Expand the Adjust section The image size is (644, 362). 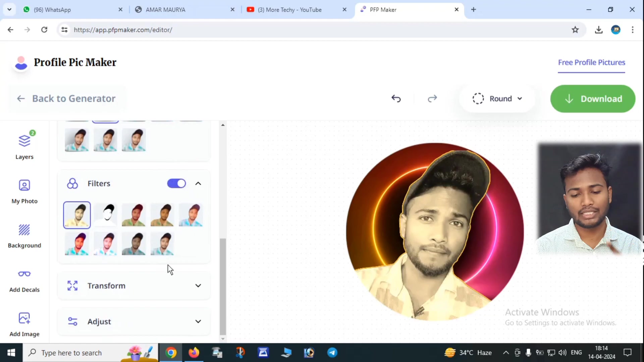point(198,321)
